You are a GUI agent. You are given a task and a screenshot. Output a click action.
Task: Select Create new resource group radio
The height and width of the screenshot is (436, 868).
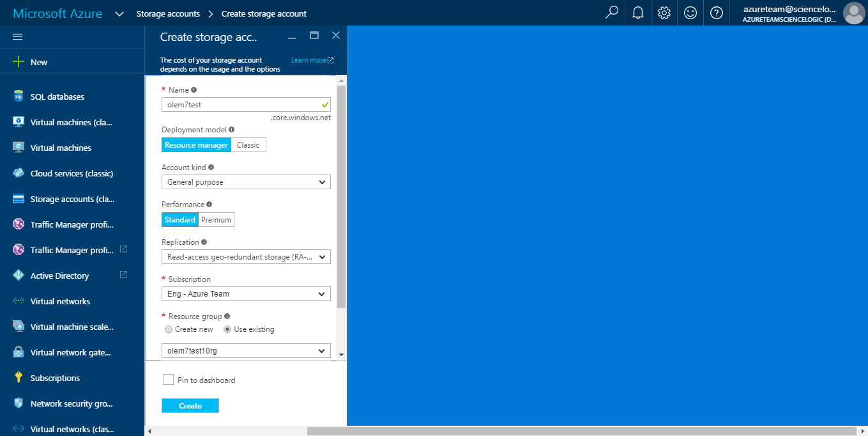click(169, 329)
